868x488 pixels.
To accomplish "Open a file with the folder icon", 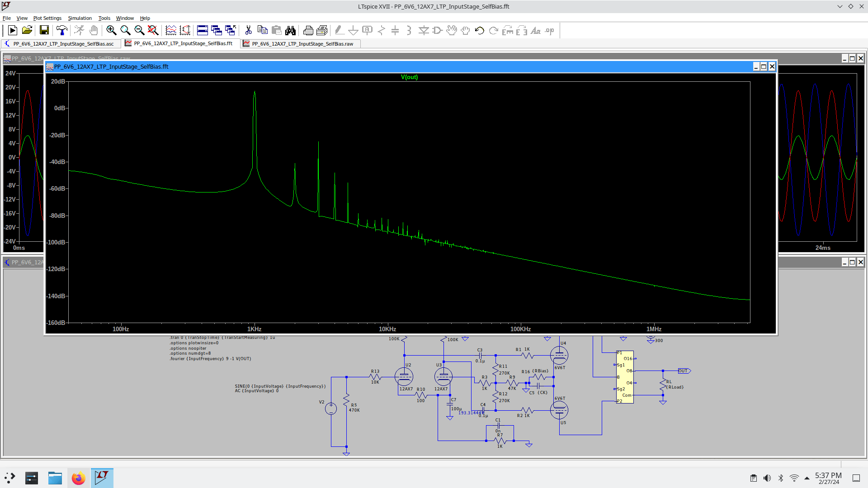I will pyautogui.click(x=27, y=30).
